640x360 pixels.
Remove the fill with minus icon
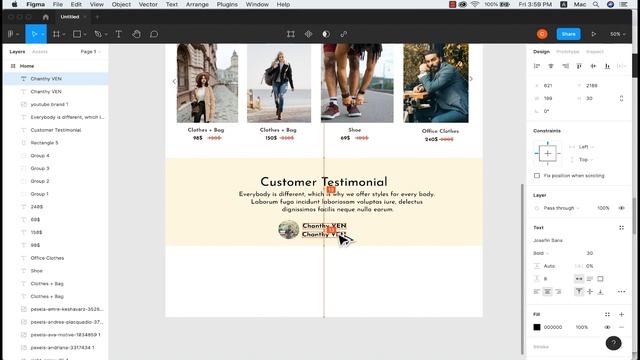pos(621,327)
